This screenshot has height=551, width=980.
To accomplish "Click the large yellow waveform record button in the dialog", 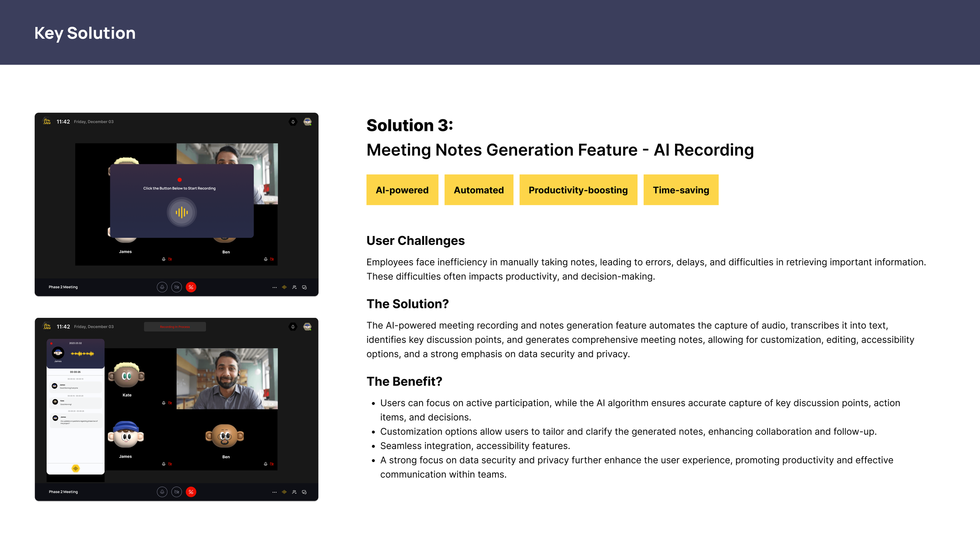I will [x=181, y=212].
